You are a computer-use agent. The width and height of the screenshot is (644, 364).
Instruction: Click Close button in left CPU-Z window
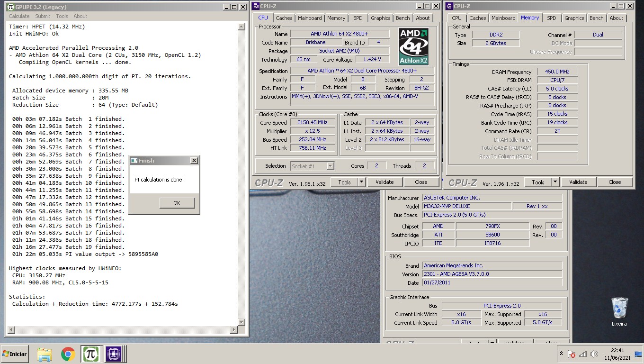(421, 182)
